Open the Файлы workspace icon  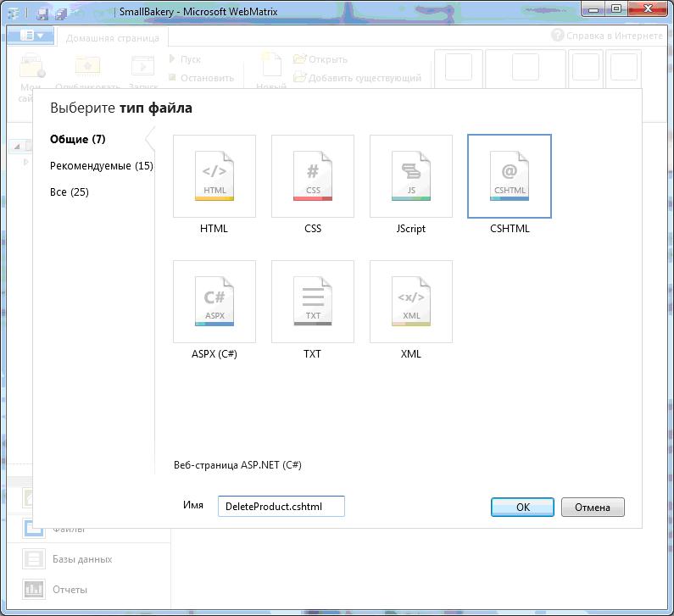[x=33, y=529]
